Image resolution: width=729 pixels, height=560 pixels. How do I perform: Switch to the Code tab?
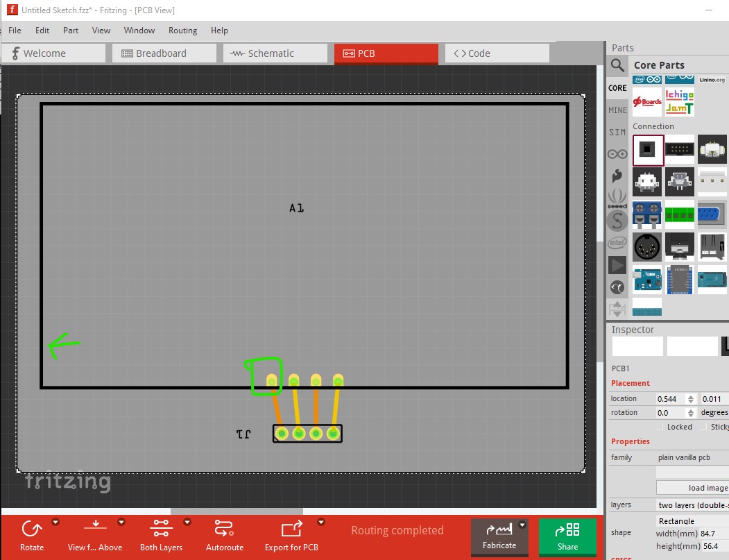[497, 53]
